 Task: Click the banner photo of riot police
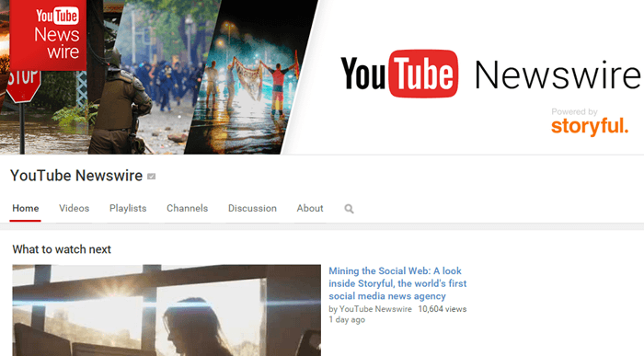[154, 78]
